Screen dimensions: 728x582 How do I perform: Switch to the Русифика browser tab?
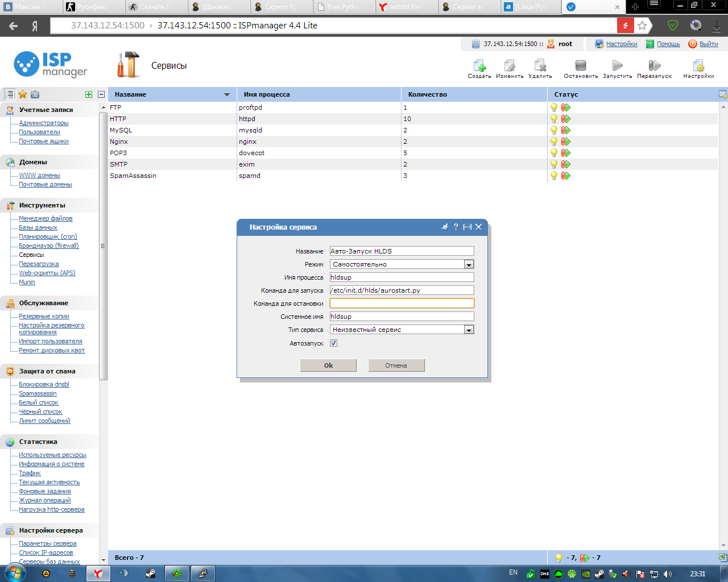(x=93, y=7)
